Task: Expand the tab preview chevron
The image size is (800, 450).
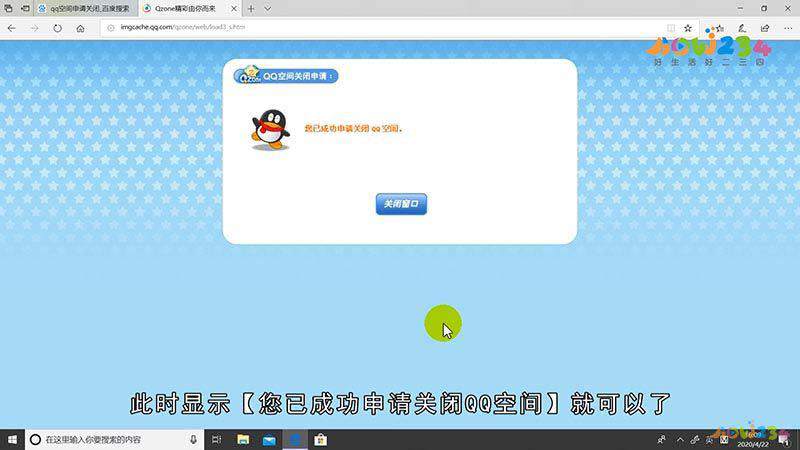Action: [267, 9]
